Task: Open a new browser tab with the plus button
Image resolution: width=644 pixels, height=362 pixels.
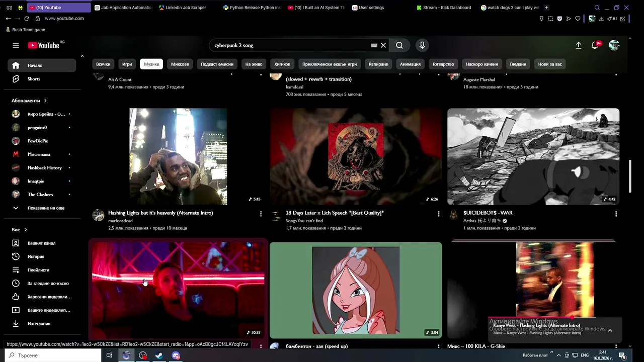Action: tap(546, 8)
